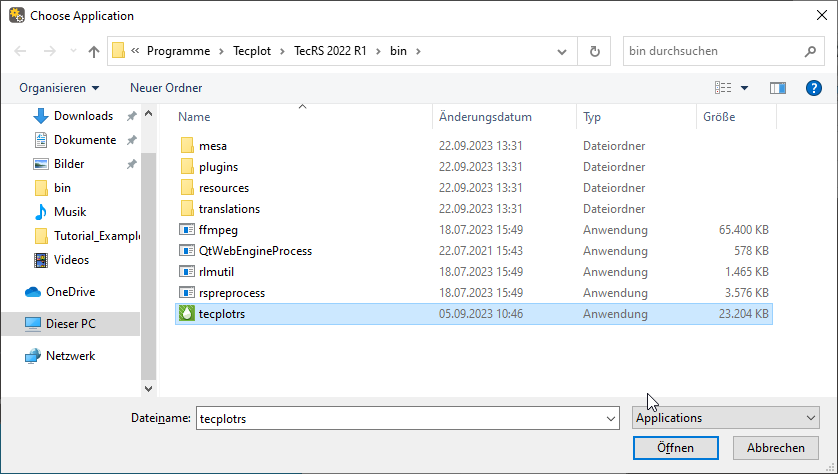
Task: Open the recent locations dropdown arrow
Action: (74, 51)
